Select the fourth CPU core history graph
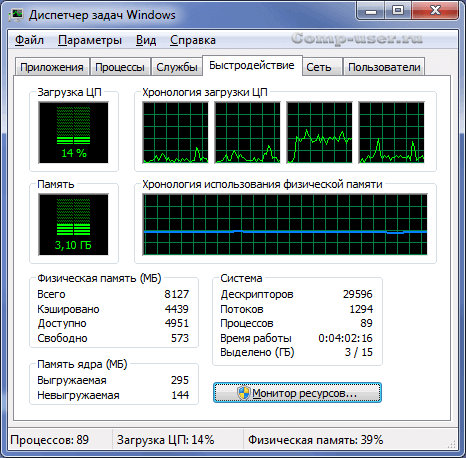The width and height of the screenshot is (466, 458). click(391, 133)
